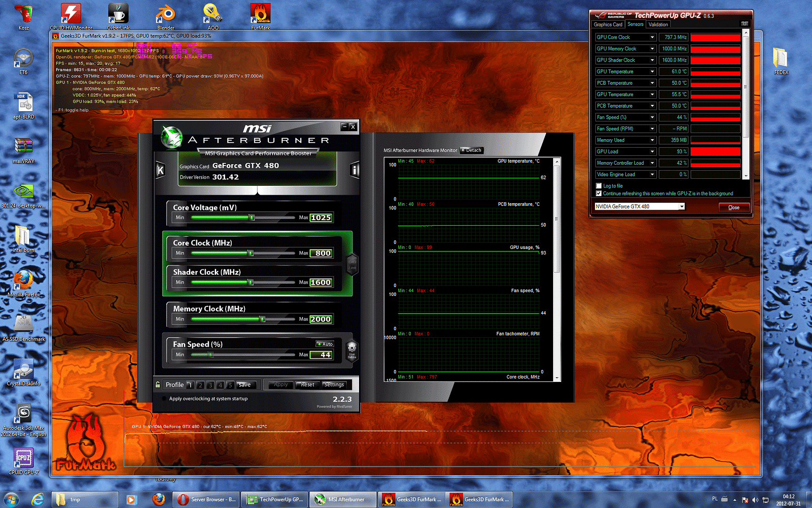Expand the GPU Load sensor dropdown
The image size is (812, 508).
click(x=652, y=151)
